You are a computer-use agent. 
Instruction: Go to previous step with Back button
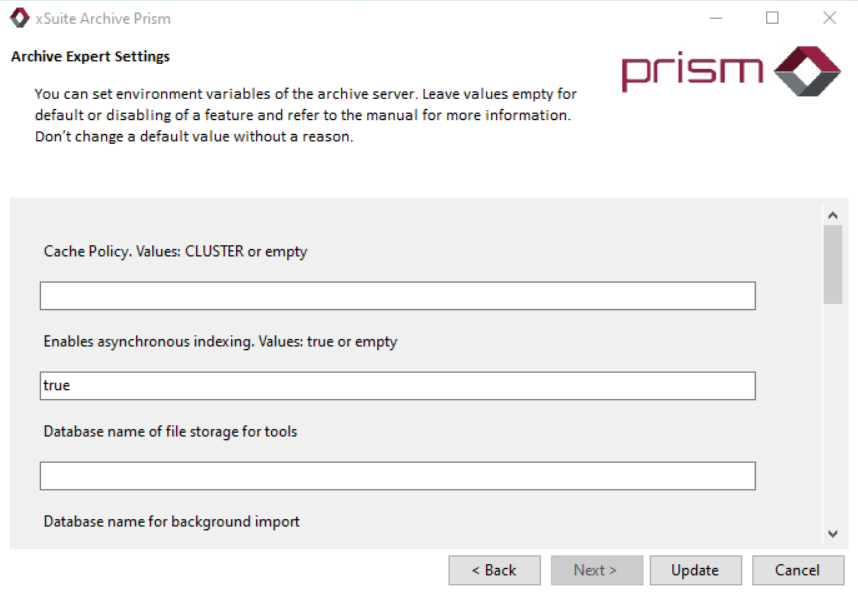[x=494, y=570]
